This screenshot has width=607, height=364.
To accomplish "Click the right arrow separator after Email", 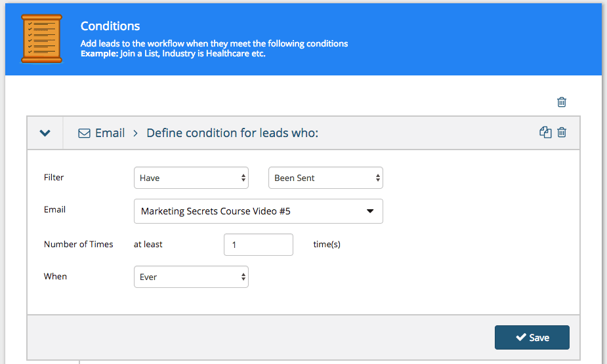I will point(135,133).
